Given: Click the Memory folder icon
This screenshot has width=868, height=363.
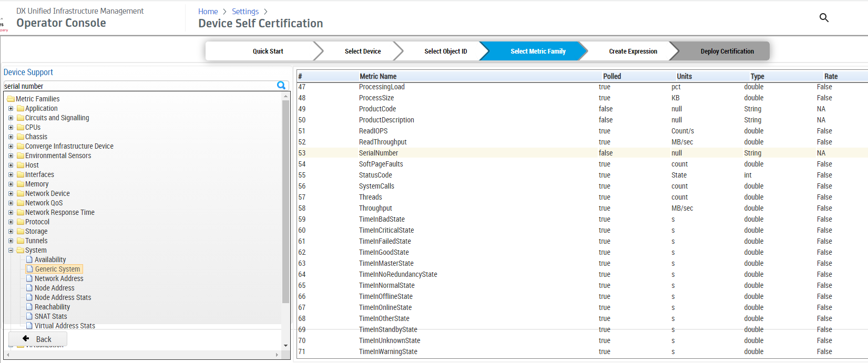Looking at the screenshot, I should pyautogui.click(x=21, y=184).
